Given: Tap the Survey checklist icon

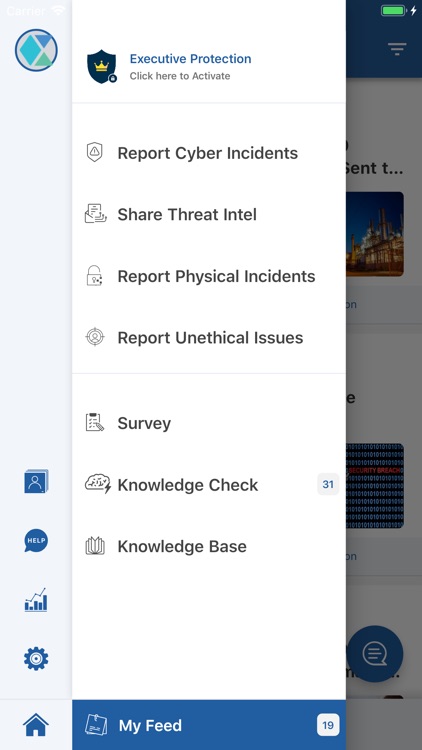Looking at the screenshot, I should coord(95,422).
